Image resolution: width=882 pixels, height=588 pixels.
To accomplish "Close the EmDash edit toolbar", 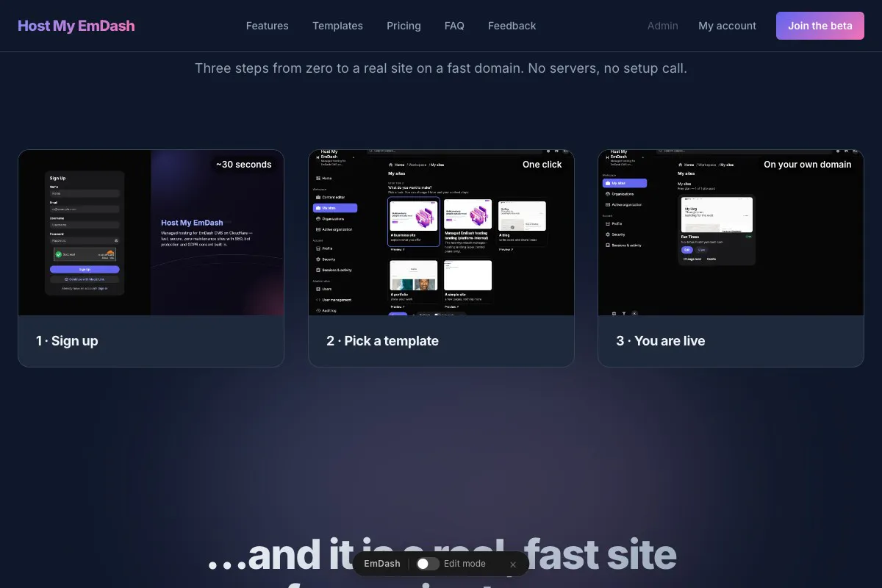I will (x=513, y=564).
